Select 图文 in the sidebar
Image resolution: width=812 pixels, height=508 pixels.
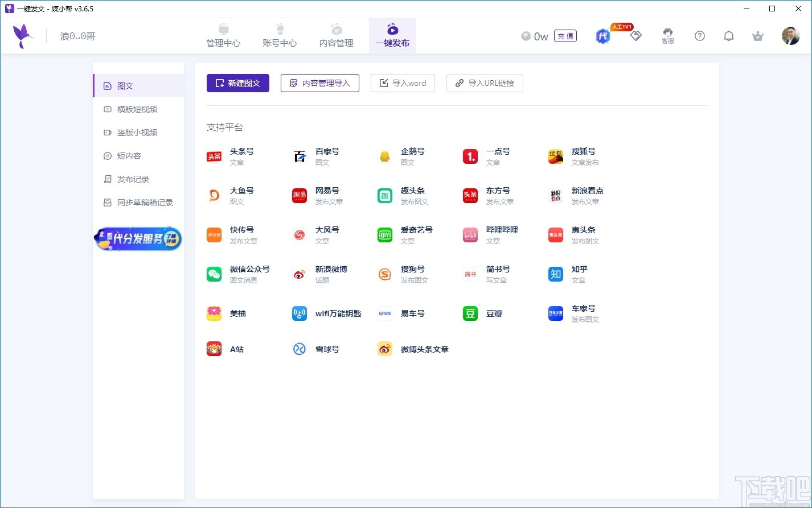pyautogui.click(x=138, y=86)
